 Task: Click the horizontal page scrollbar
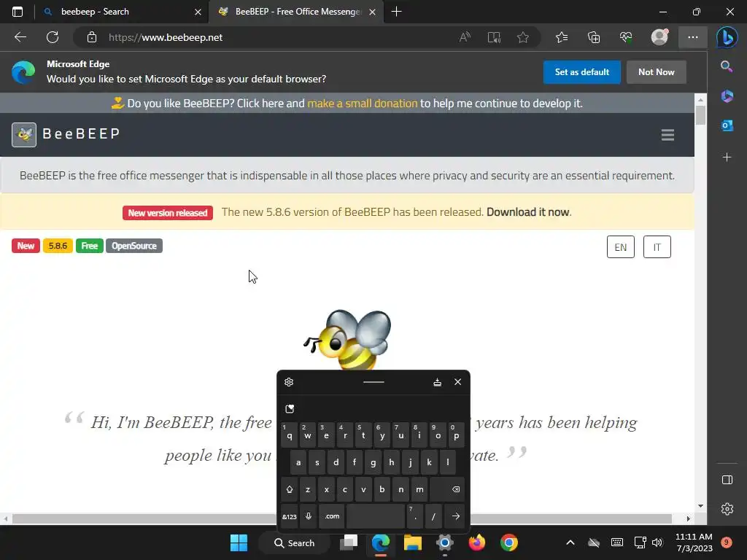342,518
